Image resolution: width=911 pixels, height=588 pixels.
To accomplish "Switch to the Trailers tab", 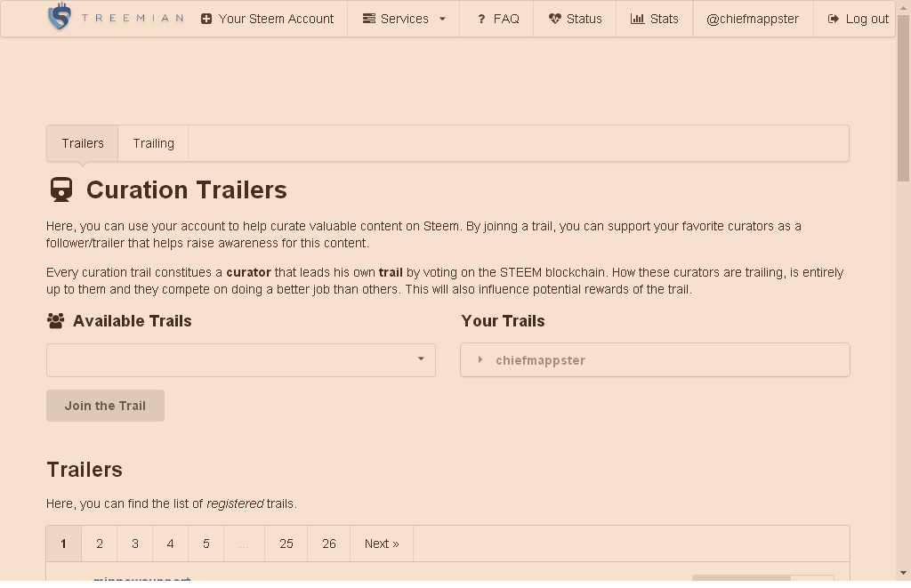I will pyautogui.click(x=83, y=143).
